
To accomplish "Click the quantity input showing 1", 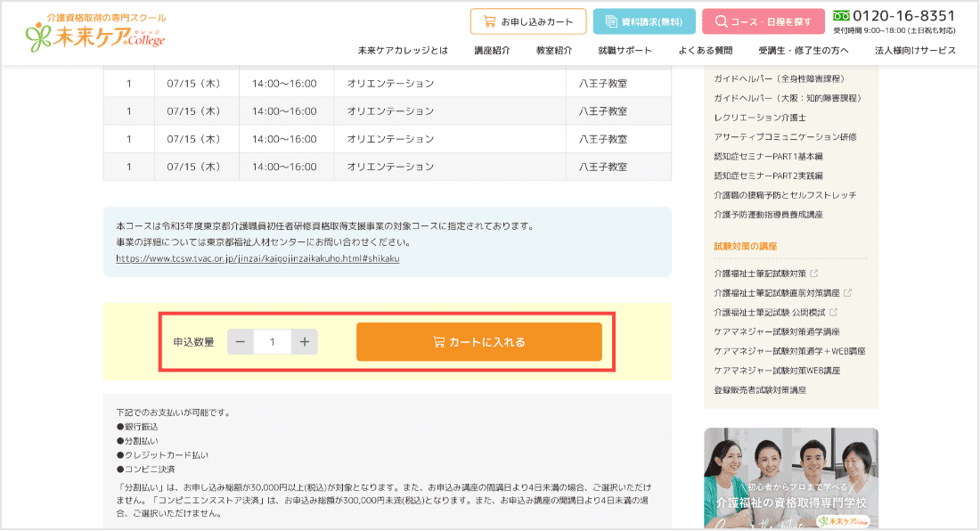I will [272, 340].
